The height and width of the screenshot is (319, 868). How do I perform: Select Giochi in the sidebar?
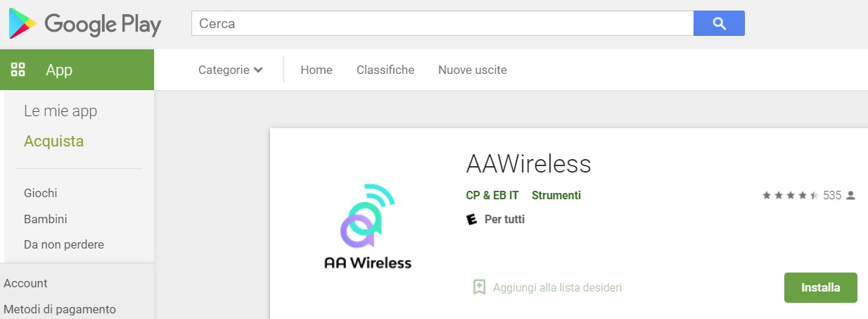click(41, 192)
